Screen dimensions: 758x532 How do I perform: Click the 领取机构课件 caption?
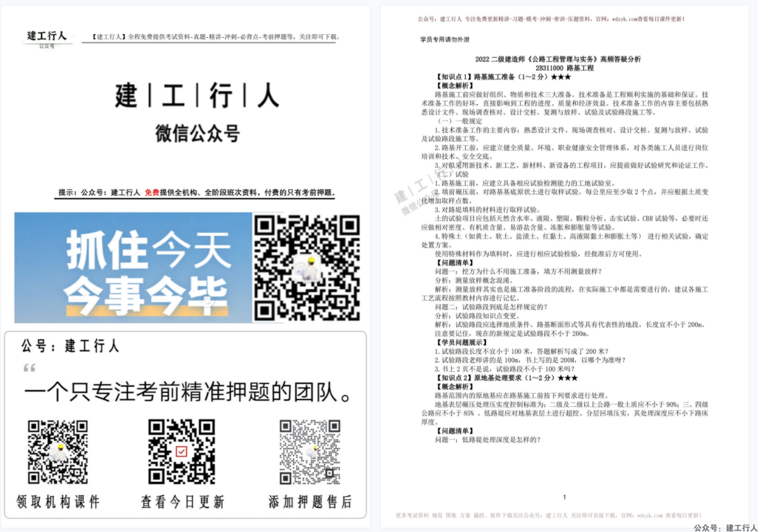pos(58,501)
